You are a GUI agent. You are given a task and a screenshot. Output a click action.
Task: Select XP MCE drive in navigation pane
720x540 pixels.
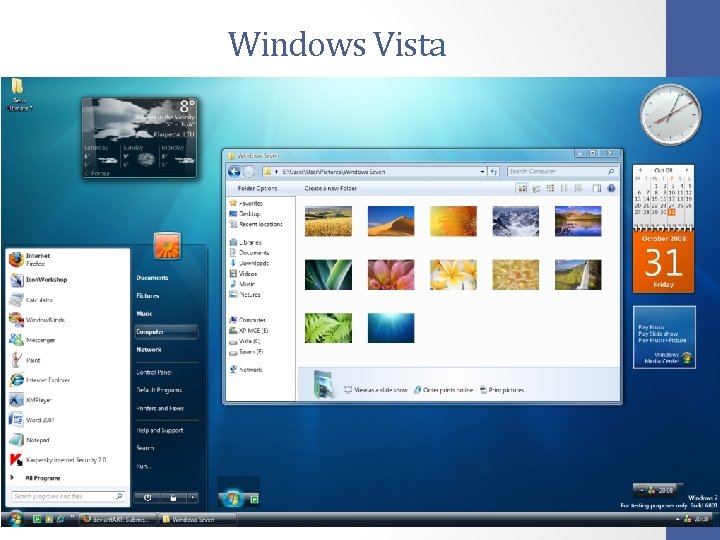point(248,331)
